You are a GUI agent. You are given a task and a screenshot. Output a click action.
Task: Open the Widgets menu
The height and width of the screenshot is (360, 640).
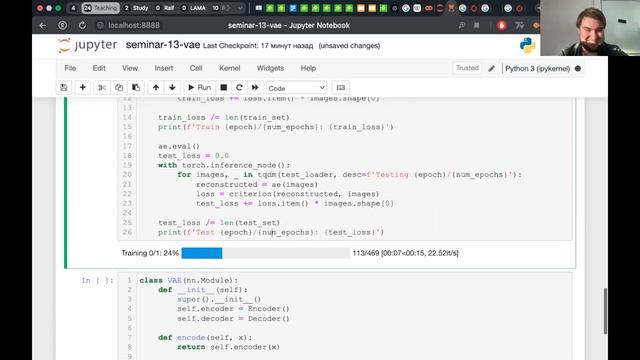[x=270, y=68]
